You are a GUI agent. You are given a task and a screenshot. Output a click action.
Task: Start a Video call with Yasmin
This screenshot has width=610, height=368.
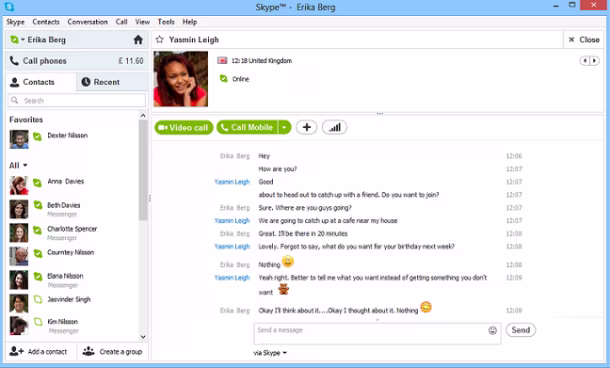(x=184, y=128)
